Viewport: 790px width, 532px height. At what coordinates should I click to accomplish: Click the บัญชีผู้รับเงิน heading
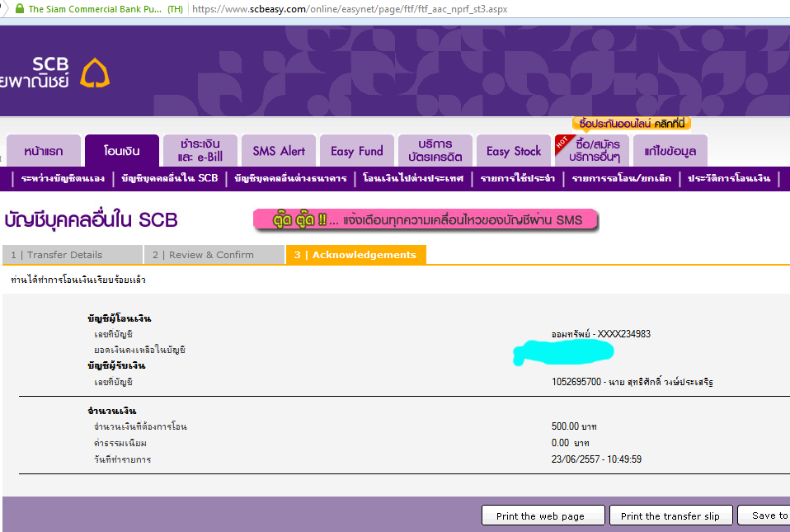point(116,365)
